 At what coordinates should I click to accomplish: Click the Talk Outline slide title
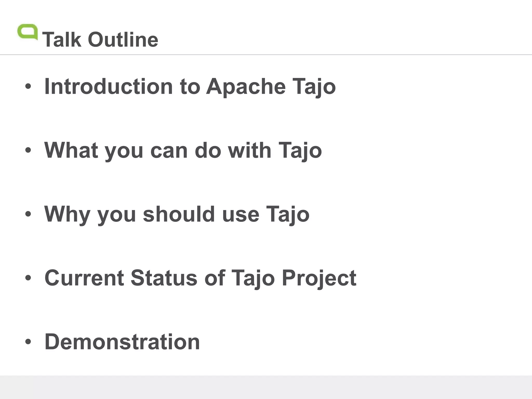(100, 40)
